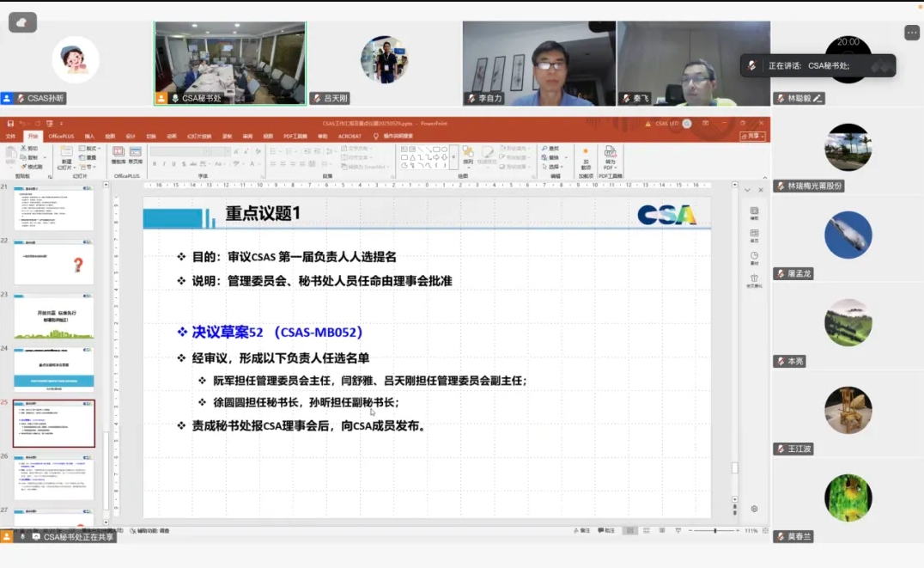Image resolution: width=924 pixels, height=568 pixels.
Task: Open the File (文件) tab
Action: pos(10,137)
